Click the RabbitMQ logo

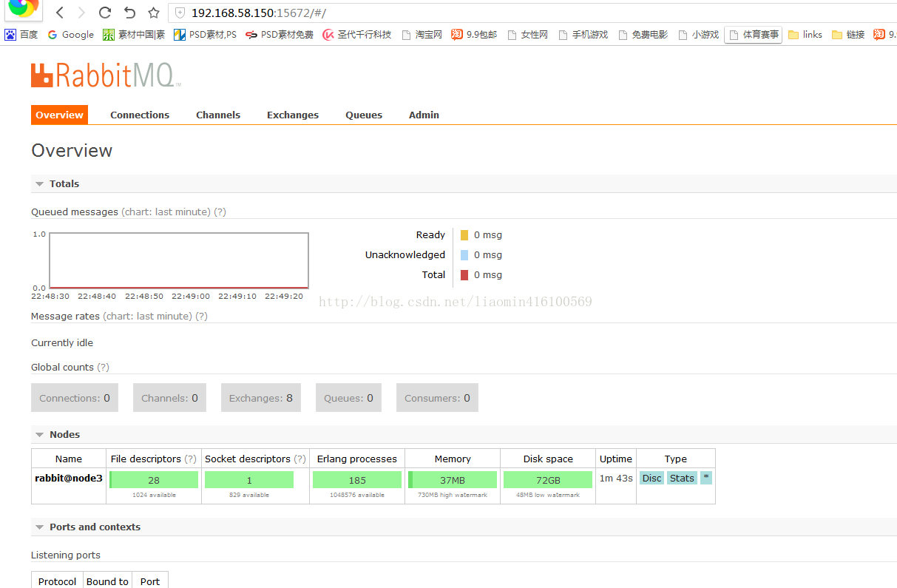pos(106,75)
